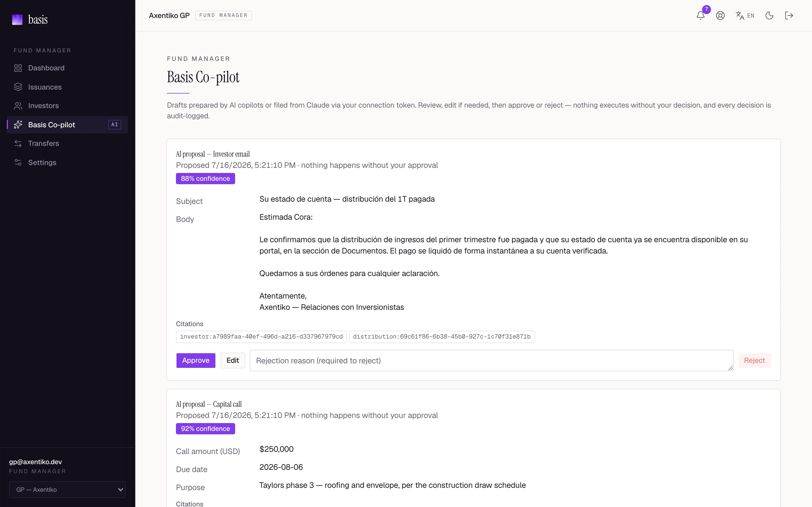812x507 pixels.
Task: Click the Reject button
Action: click(x=754, y=361)
